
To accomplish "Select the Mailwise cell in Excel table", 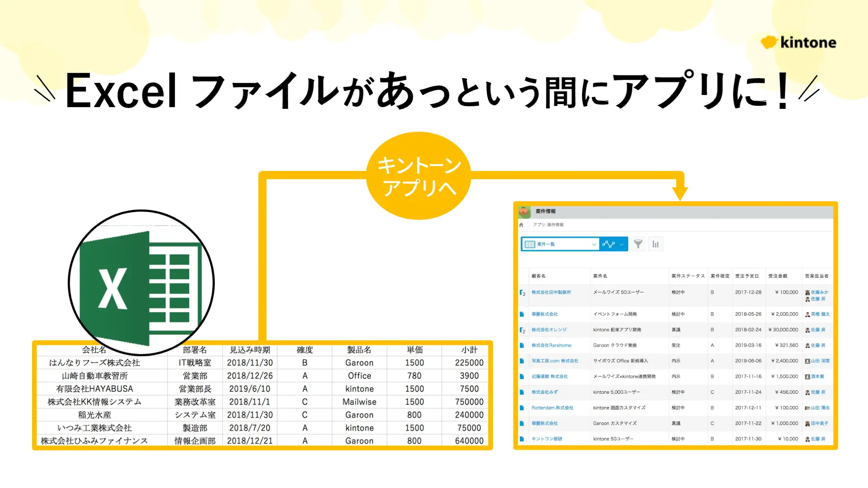I will 359,402.
